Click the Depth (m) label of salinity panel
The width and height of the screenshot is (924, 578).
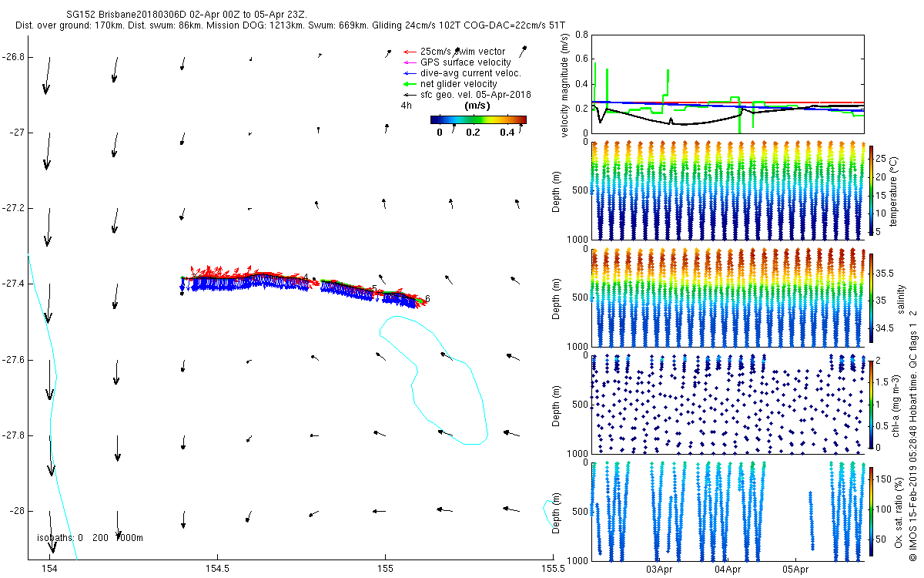click(x=557, y=299)
